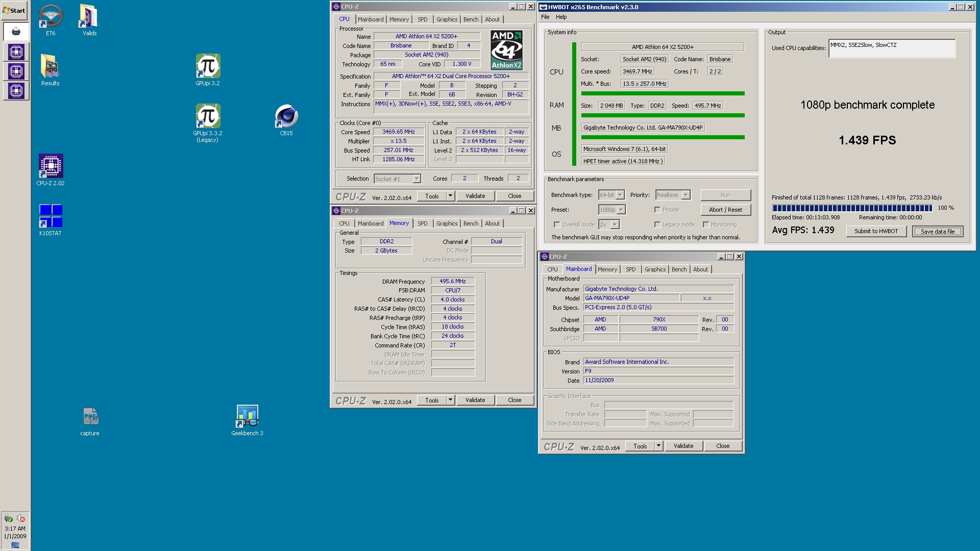This screenshot has height=551, width=980.
Task: Open About tab in Memory CPU-Z window
Action: [x=493, y=223]
